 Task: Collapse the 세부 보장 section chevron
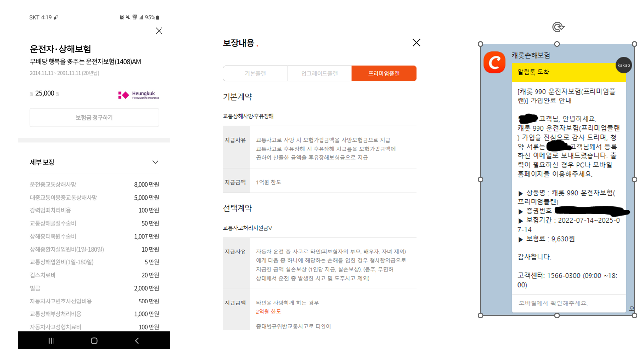click(155, 162)
